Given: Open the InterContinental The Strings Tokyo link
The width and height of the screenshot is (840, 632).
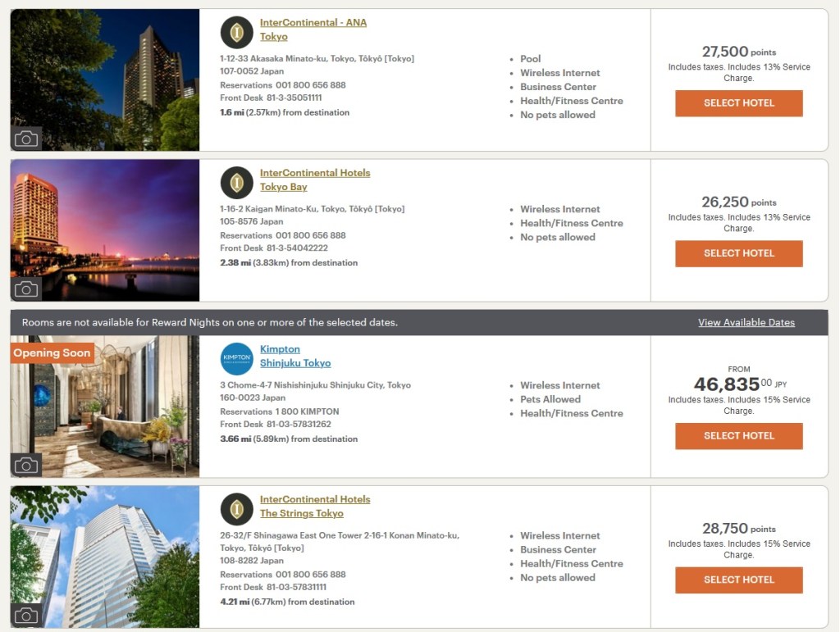Looking at the screenshot, I should 314,499.
